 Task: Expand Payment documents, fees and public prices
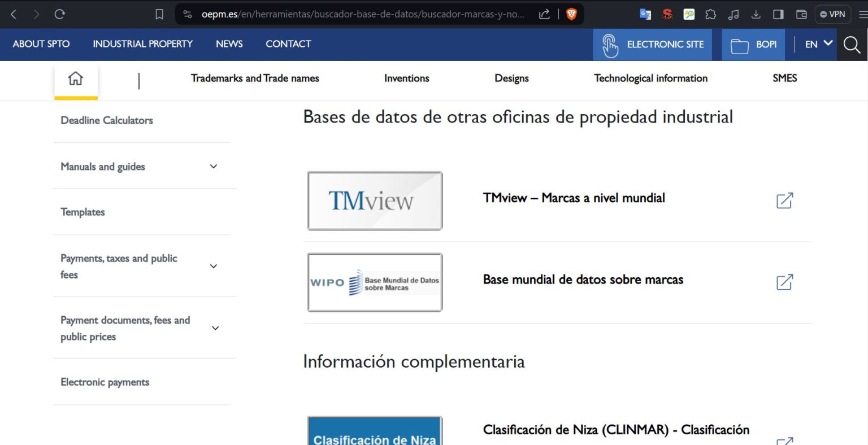click(x=215, y=328)
